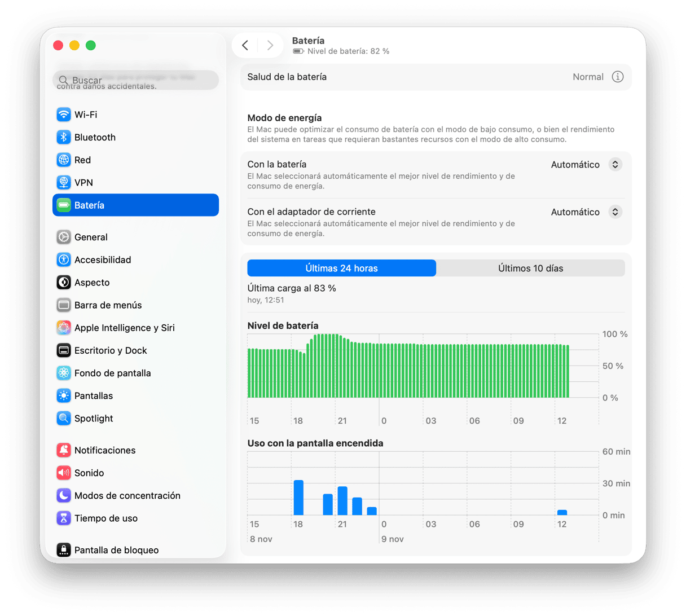This screenshot has height=616, width=686.
Task: Select the Bluetooth icon in sidebar
Action: pyautogui.click(x=64, y=137)
